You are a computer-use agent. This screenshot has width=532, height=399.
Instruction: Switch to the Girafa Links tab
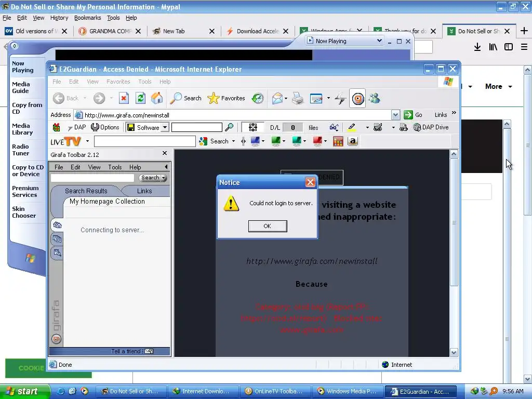(144, 191)
